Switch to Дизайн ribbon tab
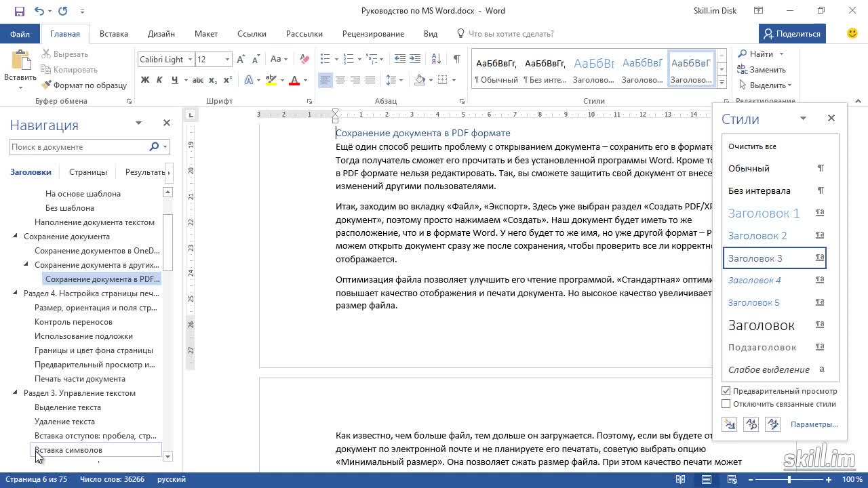The image size is (868, 488). pyautogui.click(x=161, y=34)
